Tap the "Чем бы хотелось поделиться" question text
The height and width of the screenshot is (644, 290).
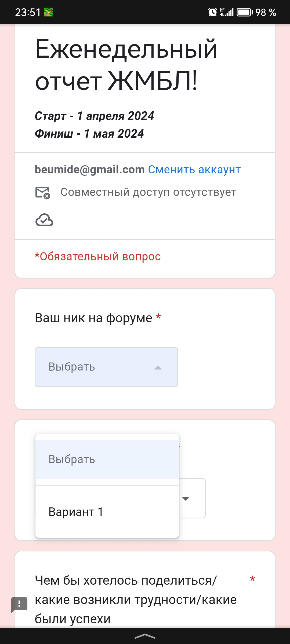click(136, 599)
